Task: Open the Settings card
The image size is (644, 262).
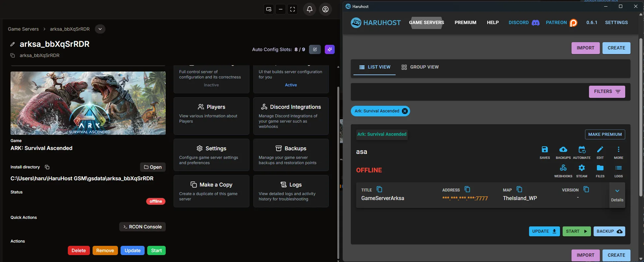Action: pos(211,155)
